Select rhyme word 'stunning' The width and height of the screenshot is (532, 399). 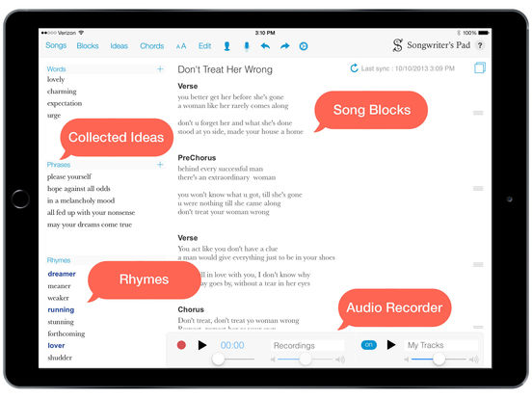pos(61,322)
